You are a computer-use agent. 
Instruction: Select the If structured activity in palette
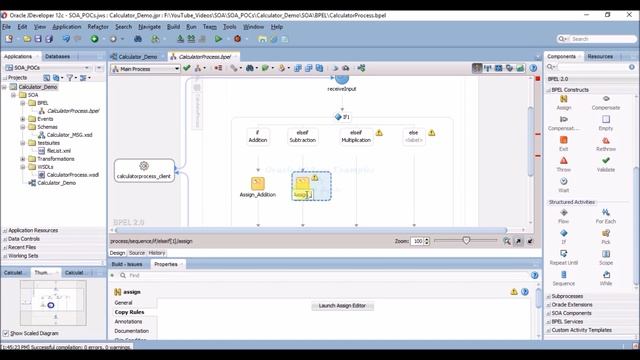564,233
